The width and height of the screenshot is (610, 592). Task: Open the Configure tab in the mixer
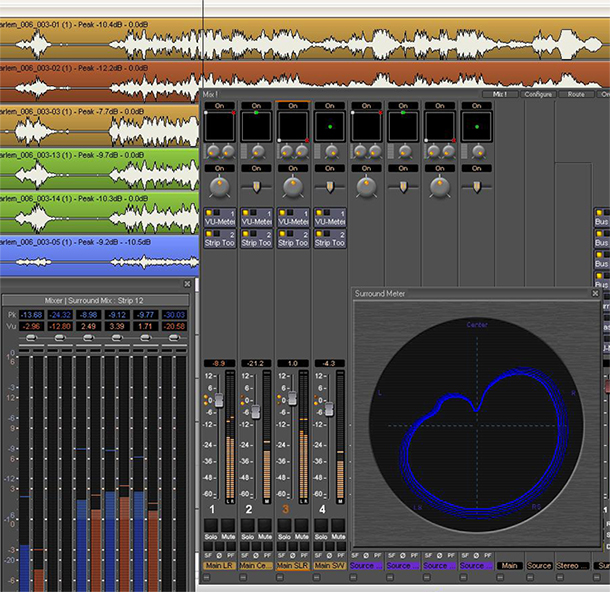click(539, 94)
